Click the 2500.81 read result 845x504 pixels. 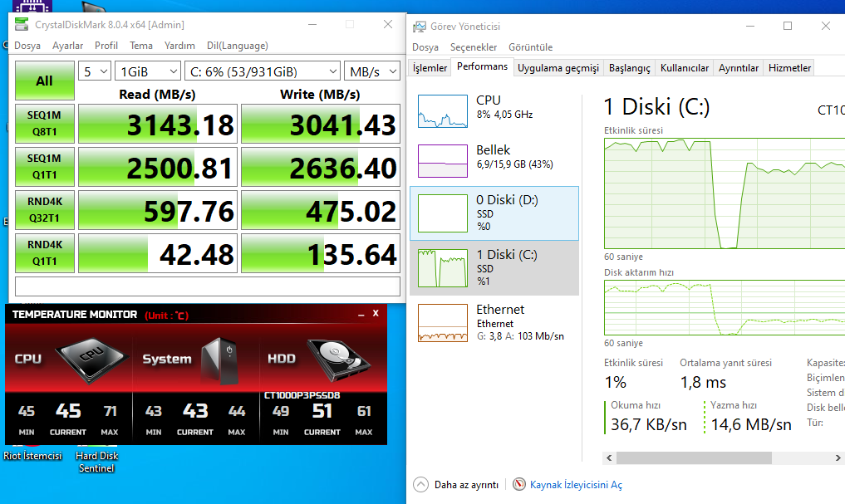pyautogui.click(x=158, y=167)
